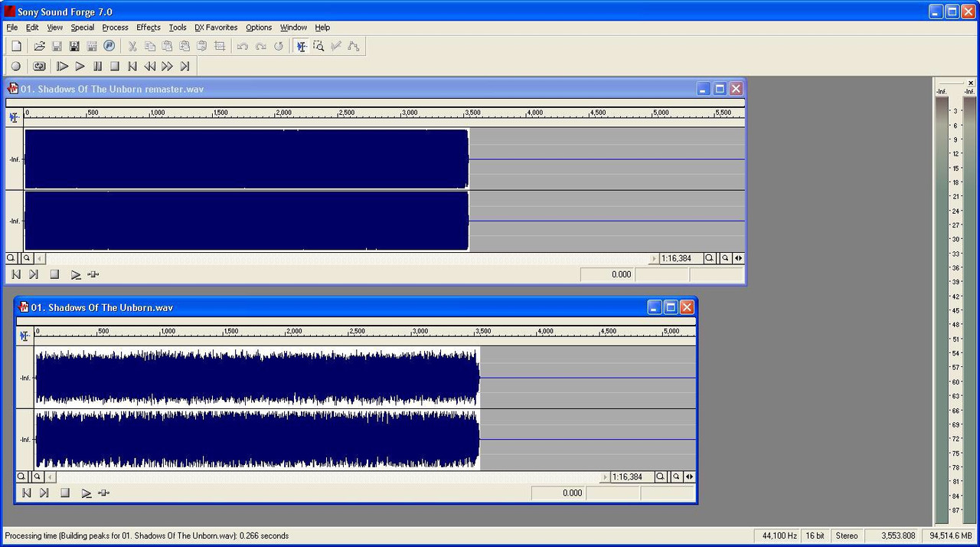Viewport: 980px width, 547px height.
Task: Open edit tool selector in Unborn.wav window
Action: [x=24, y=336]
